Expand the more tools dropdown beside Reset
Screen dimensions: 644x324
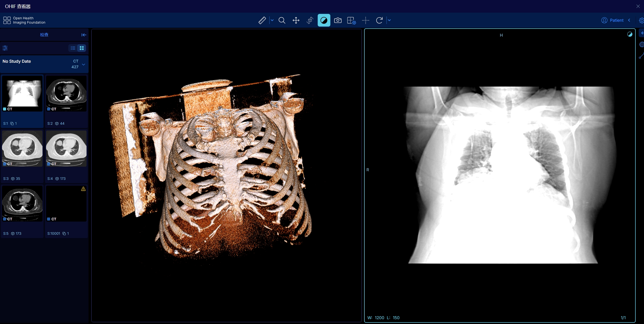pyautogui.click(x=389, y=20)
